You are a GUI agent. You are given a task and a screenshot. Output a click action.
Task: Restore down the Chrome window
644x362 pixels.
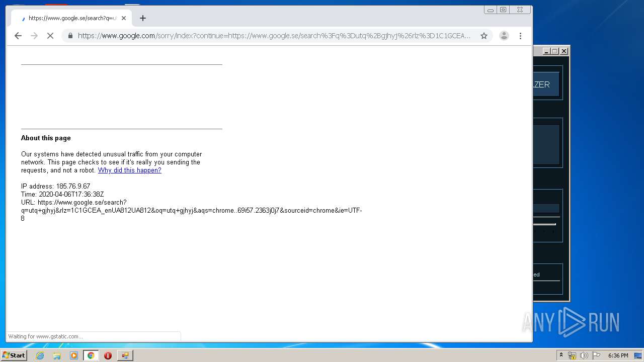[x=503, y=10]
